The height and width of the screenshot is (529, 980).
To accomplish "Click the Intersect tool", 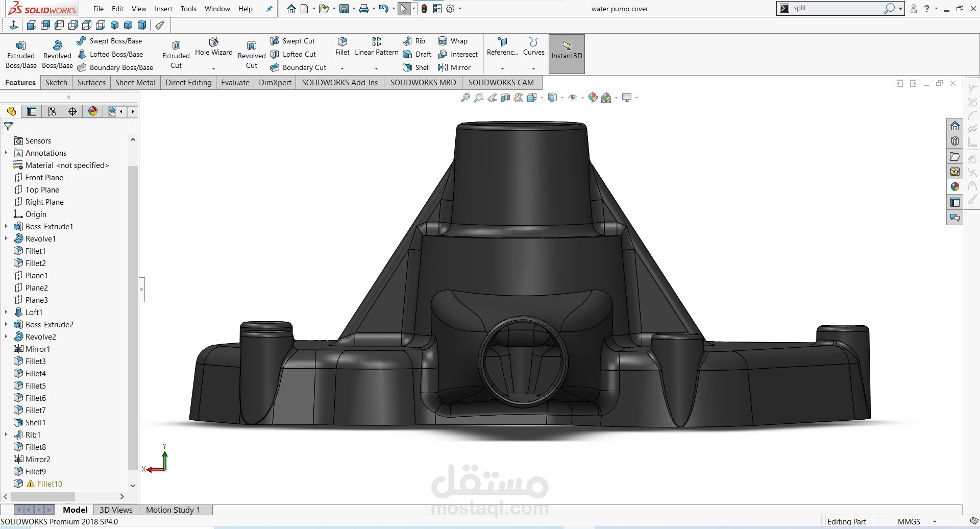I will 458,54.
